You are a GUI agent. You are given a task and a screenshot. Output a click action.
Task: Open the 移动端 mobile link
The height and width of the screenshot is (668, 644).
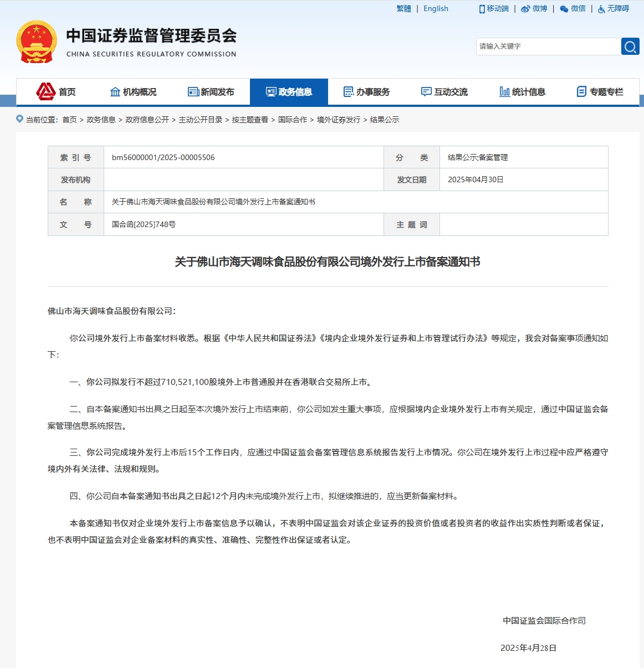(x=498, y=9)
